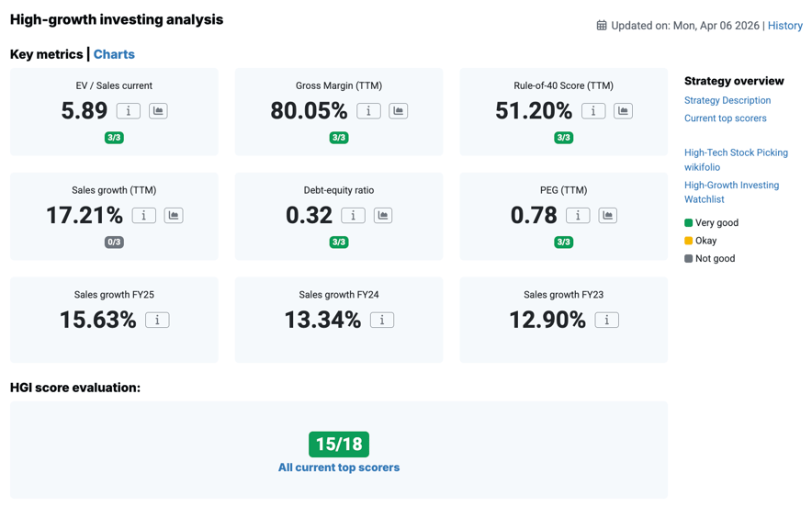This screenshot has width=812, height=507.
Task: Click the info icon for Sales growth FY24
Action: 382,321
